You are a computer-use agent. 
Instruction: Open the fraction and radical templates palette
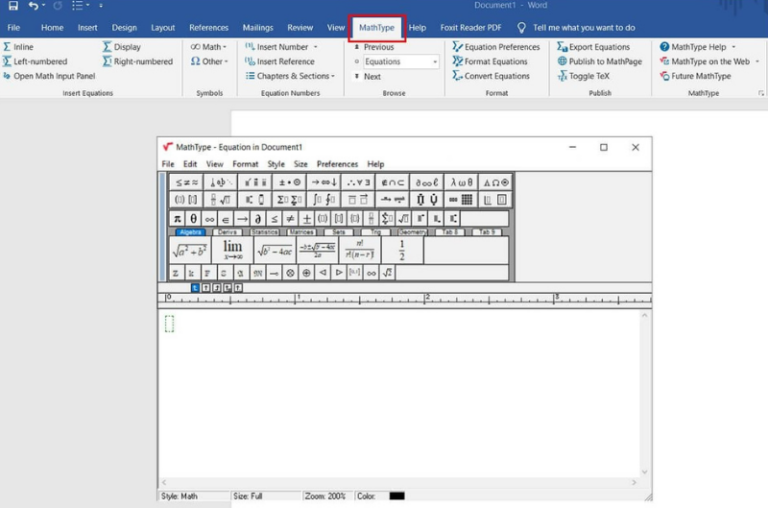point(220,199)
